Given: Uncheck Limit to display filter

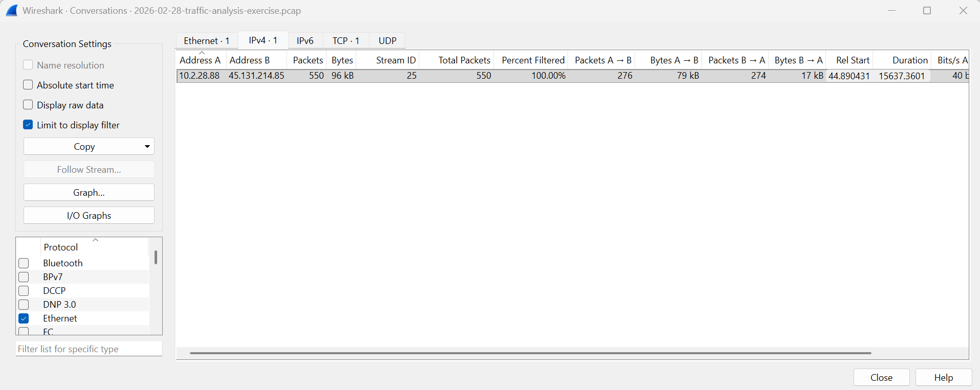Looking at the screenshot, I should [x=28, y=125].
